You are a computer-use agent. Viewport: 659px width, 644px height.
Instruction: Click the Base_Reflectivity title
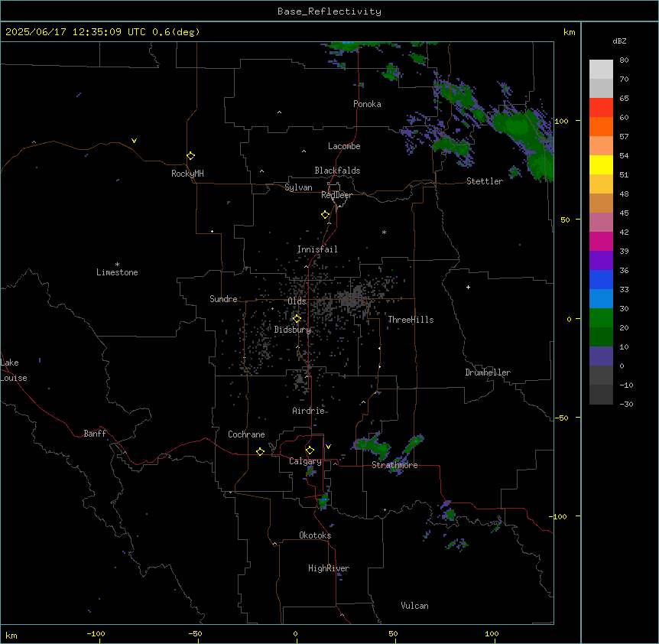[x=329, y=11]
